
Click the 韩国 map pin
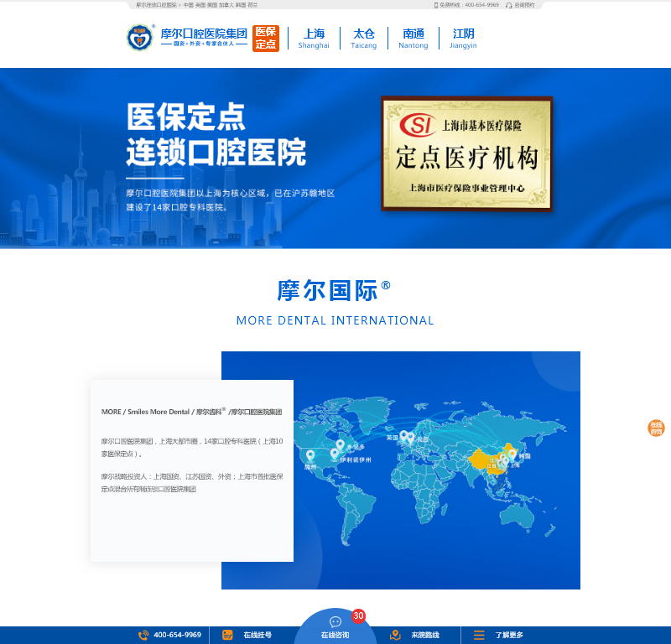[512, 454]
